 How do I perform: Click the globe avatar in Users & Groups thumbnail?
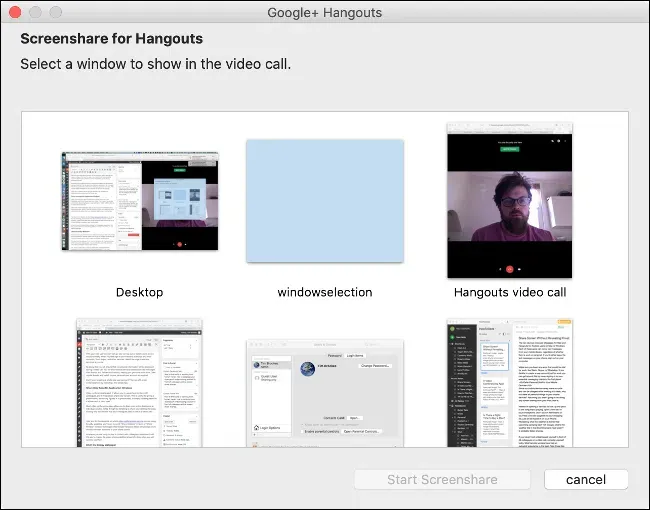point(308,369)
